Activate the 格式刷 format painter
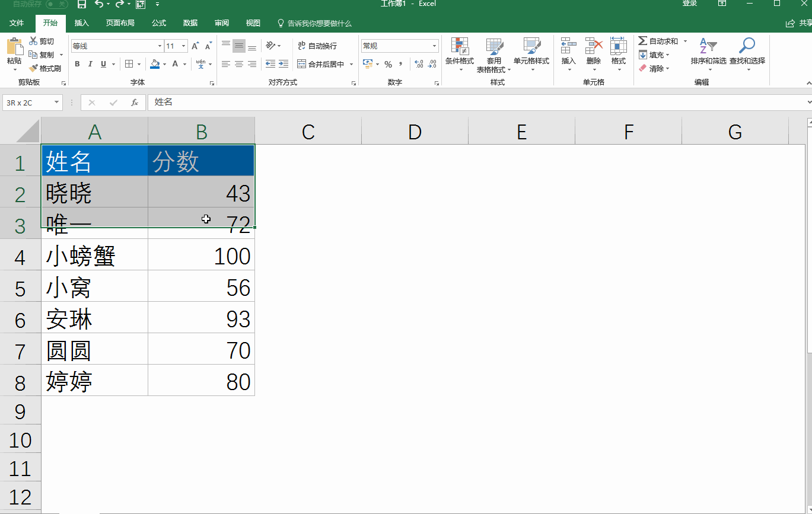Screen dimensions: 812x514 (x=44, y=68)
